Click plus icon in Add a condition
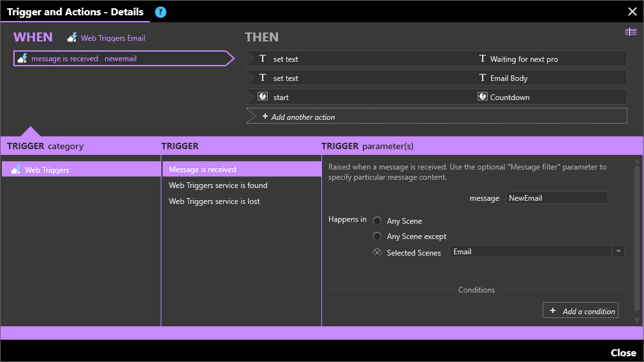The width and height of the screenshot is (644, 362). 553,311
